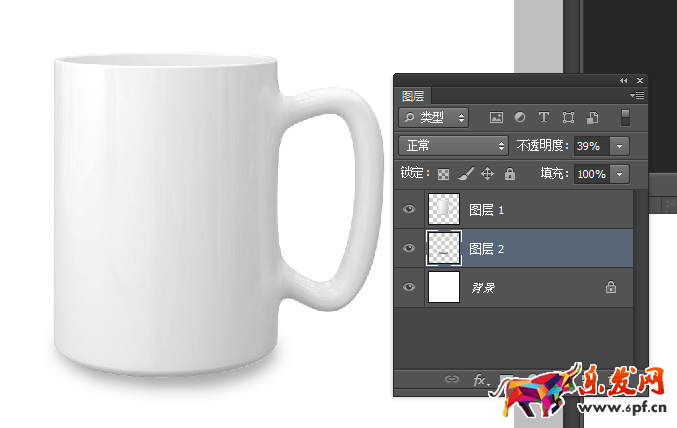Click the adjustment layer filter icon
This screenshot has height=428, width=677.
[520, 118]
